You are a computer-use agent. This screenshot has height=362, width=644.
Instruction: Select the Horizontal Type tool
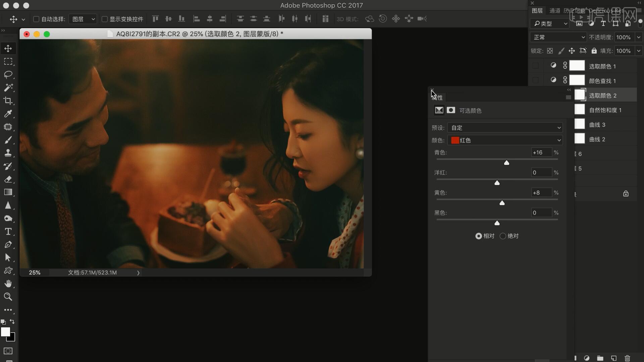[x=8, y=231]
